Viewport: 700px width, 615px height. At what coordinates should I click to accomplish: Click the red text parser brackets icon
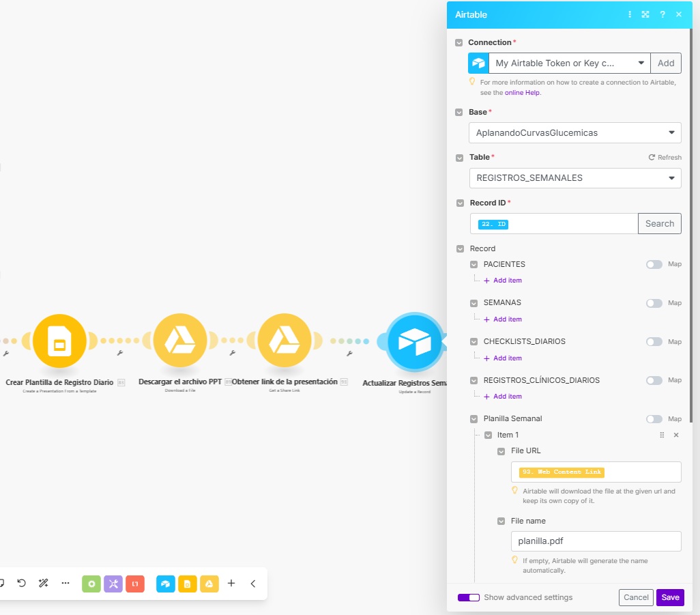135,584
